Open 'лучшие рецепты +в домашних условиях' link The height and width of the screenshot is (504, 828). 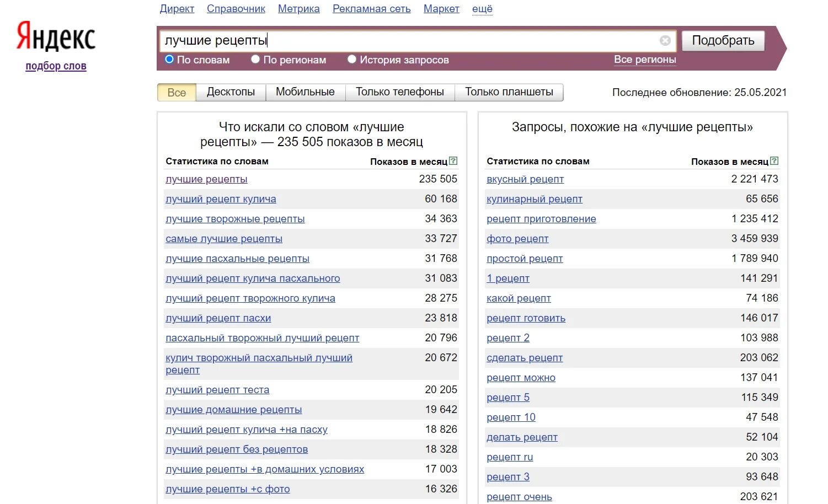265,469
